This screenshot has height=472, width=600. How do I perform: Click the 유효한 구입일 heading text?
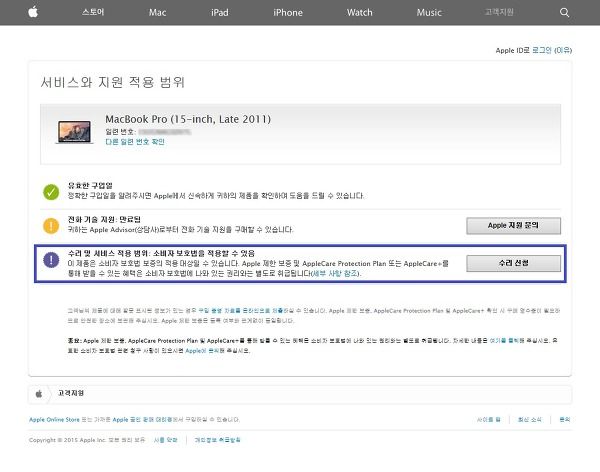(x=90, y=186)
